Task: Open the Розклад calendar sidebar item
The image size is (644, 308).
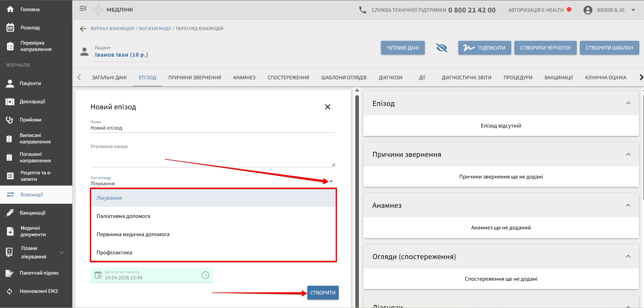Action: (30, 28)
